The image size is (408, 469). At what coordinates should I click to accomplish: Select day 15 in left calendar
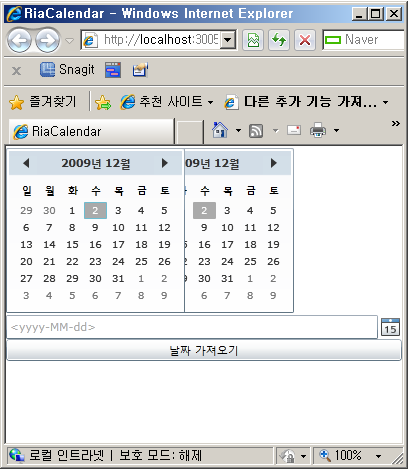click(72, 245)
